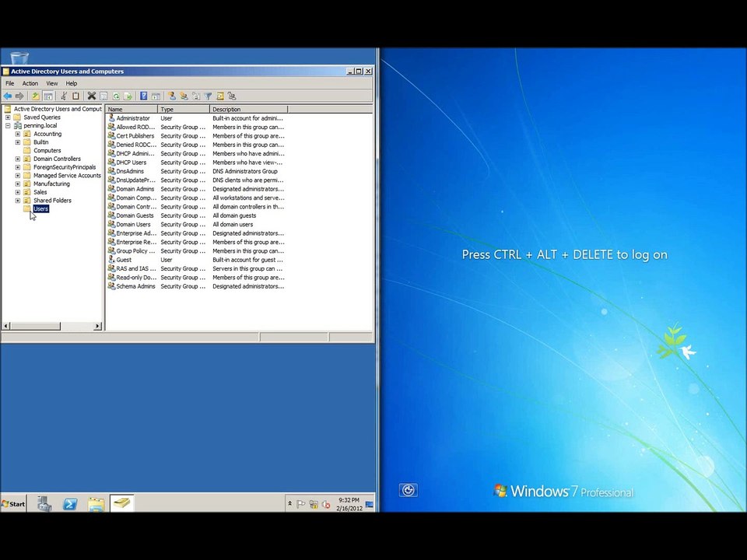The width and height of the screenshot is (747, 560).
Task: Select the Cert Publishers group row
Action: click(196, 135)
